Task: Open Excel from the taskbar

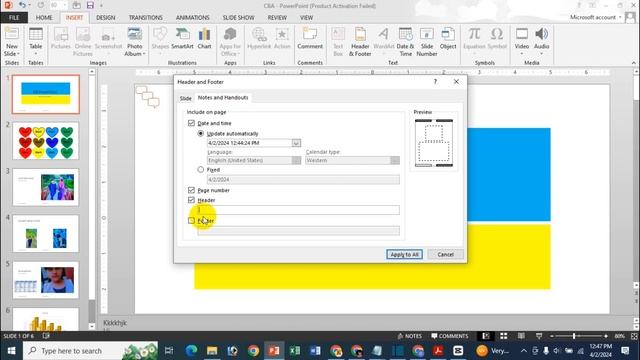Action: [x=295, y=351]
